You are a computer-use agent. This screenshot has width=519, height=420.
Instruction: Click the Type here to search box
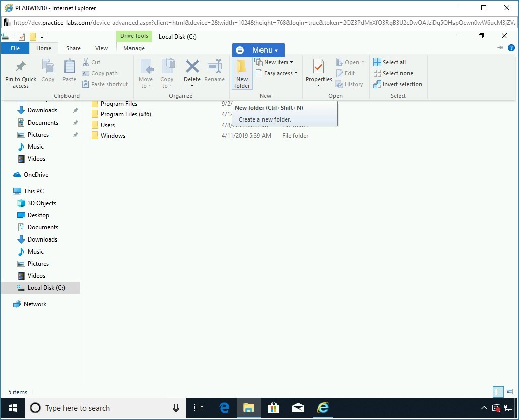101,408
